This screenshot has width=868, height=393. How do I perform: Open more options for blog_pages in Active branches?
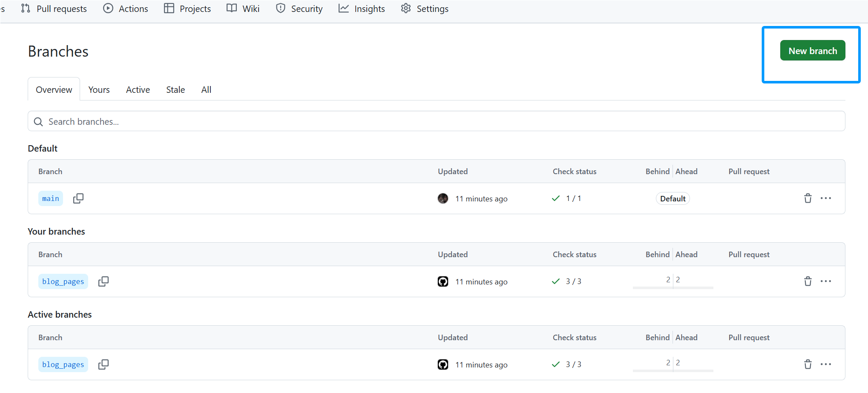point(825,364)
